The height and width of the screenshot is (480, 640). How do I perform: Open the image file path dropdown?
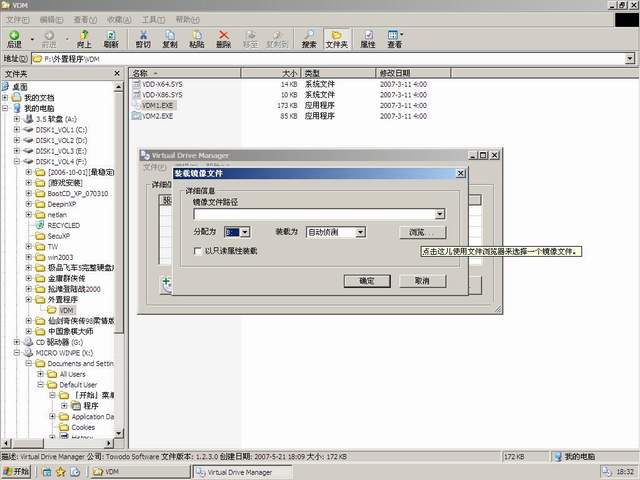point(440,214)
